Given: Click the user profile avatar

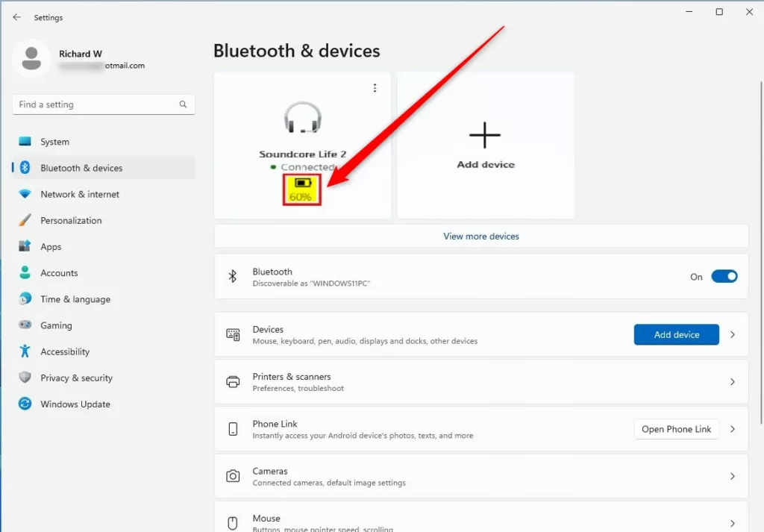Looking at the screenshot, I should coord(31,58).
